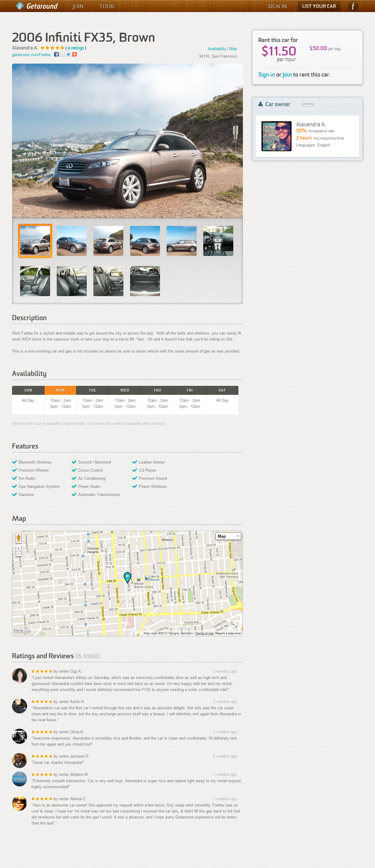Share the listing via the email envelope icon
The width and height of the screenshot is (375, 868).
[62, 54]
